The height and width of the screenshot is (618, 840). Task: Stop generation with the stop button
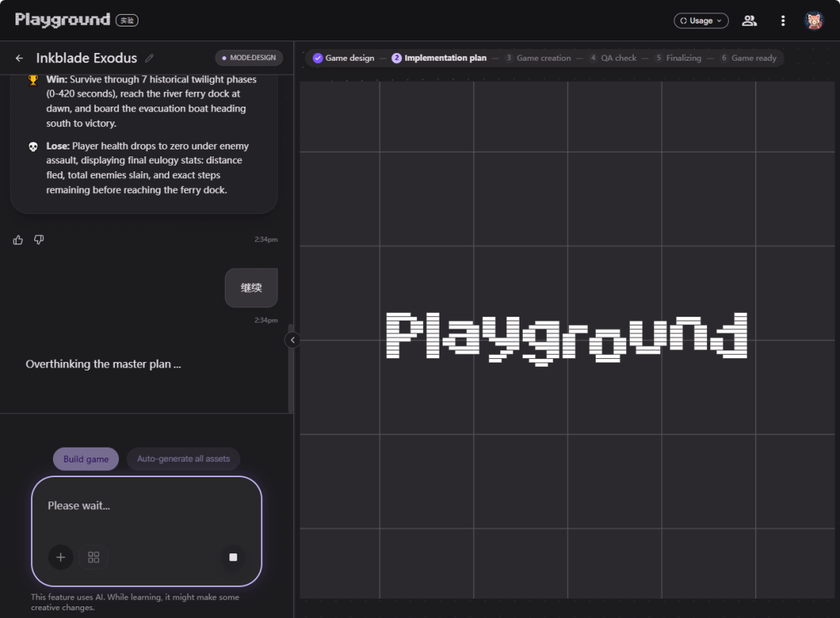(x=233, y=557)
